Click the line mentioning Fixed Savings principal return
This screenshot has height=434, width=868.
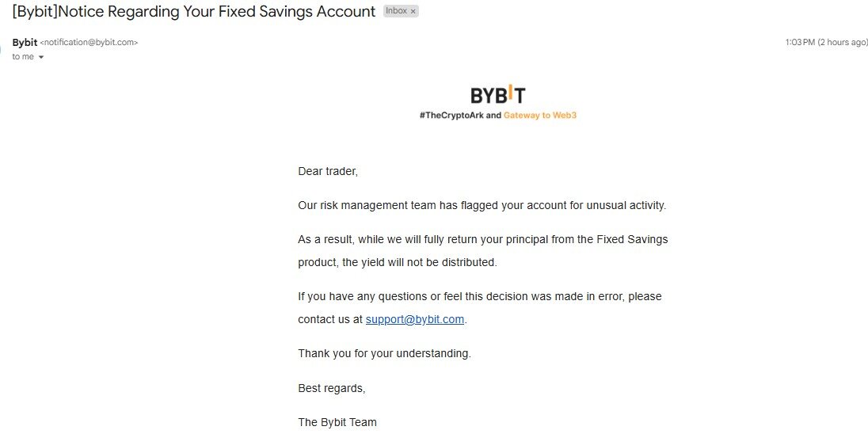coord(482,239)
